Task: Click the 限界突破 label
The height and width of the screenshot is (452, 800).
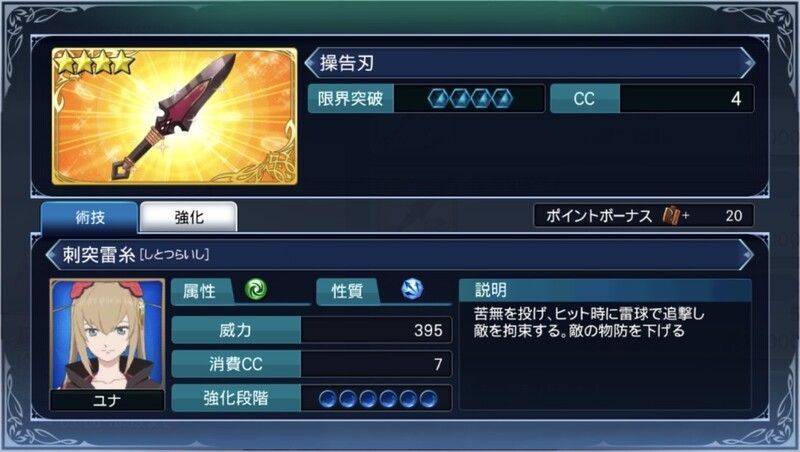Action: point(351,98)
